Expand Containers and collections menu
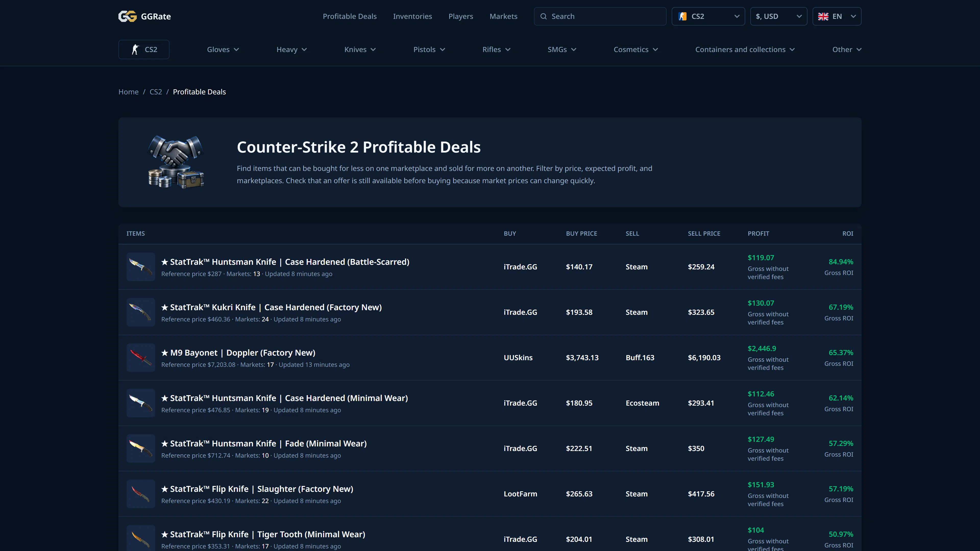 [745, 49]
